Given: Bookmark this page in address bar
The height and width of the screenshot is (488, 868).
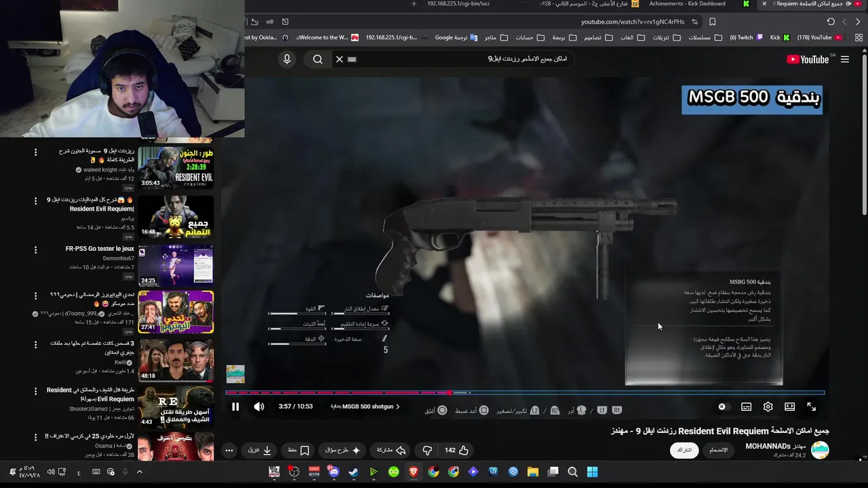Looking at the screenshot, I should point(712,22).
